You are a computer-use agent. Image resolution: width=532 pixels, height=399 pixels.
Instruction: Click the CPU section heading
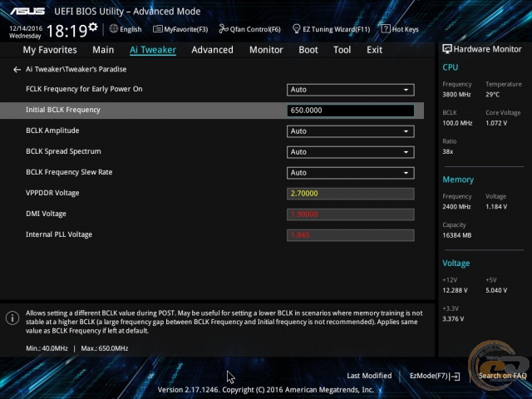[x=451, y=67]
